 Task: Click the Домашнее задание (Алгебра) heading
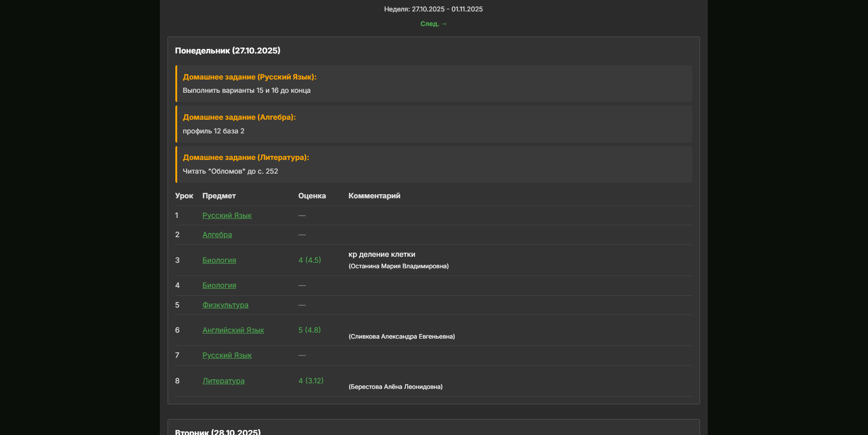[x=239, y=117]
